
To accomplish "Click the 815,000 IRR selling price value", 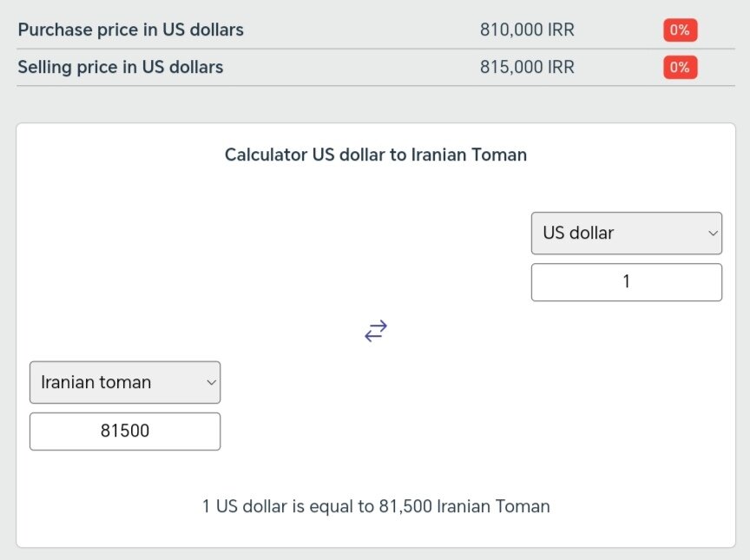I will click(527, 67).
